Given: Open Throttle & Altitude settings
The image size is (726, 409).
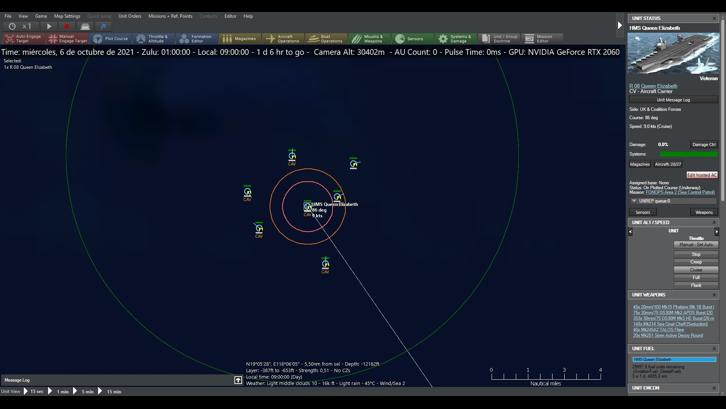Looking at the screenshot, I should coord(153,38).
